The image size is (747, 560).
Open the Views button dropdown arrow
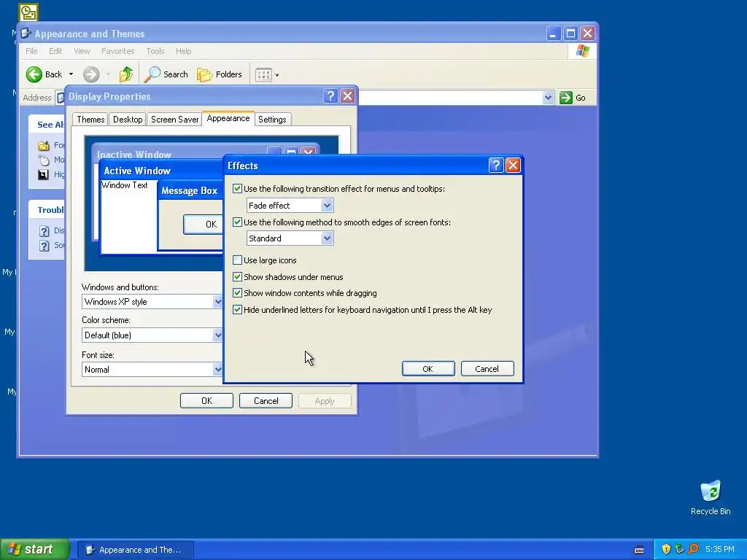click(276, 75)
